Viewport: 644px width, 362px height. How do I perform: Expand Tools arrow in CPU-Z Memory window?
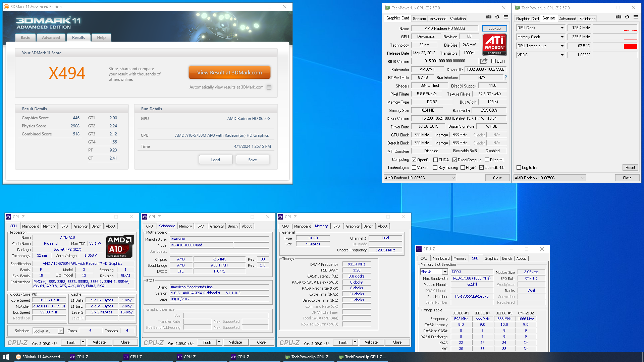[355, 342]
